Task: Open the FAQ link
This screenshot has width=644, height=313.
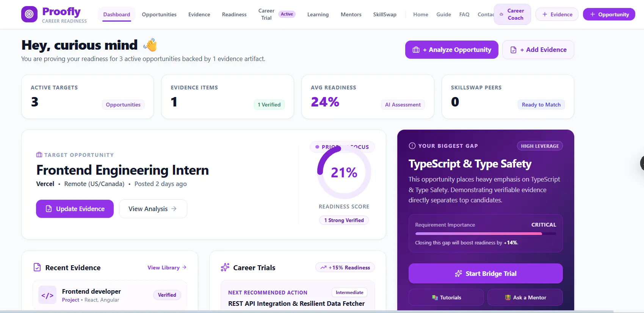Action: click(x=464, y=14)
